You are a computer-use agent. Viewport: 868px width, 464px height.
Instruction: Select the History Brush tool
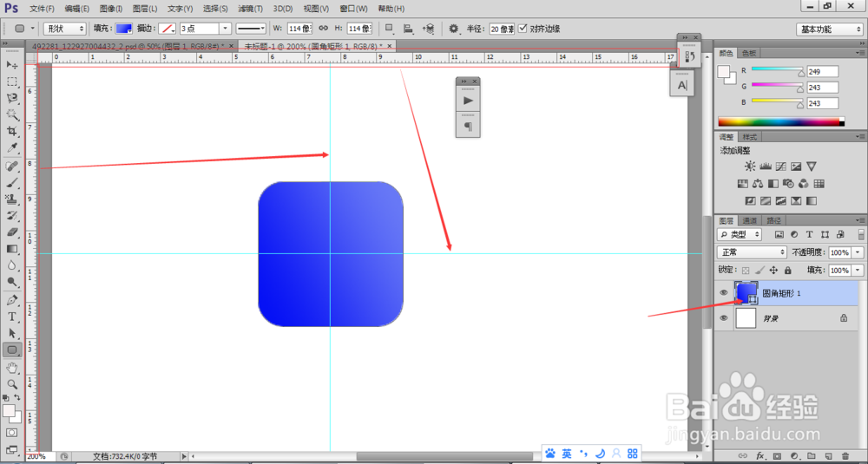coord(11,216)
